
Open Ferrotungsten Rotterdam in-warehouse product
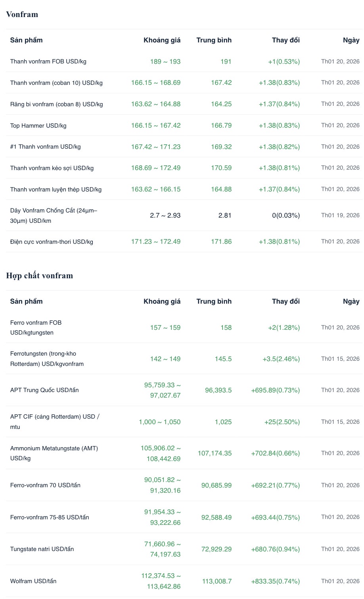(x=47, y=359)
